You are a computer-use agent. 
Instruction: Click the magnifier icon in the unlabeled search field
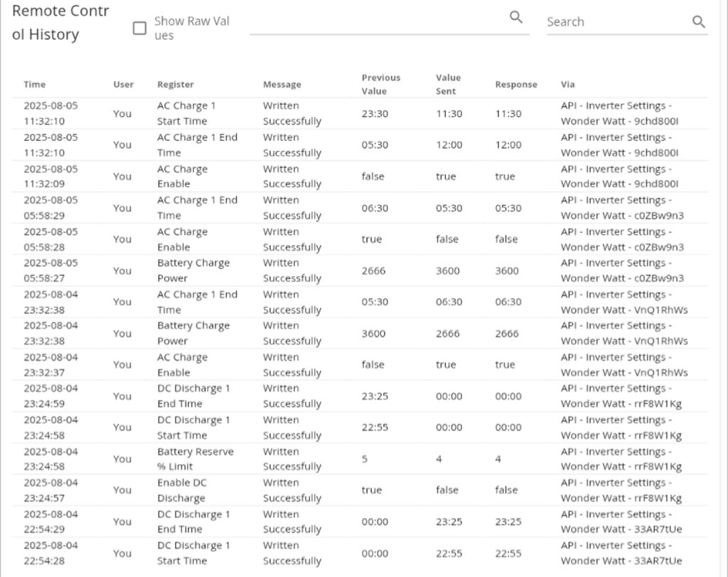516,18
